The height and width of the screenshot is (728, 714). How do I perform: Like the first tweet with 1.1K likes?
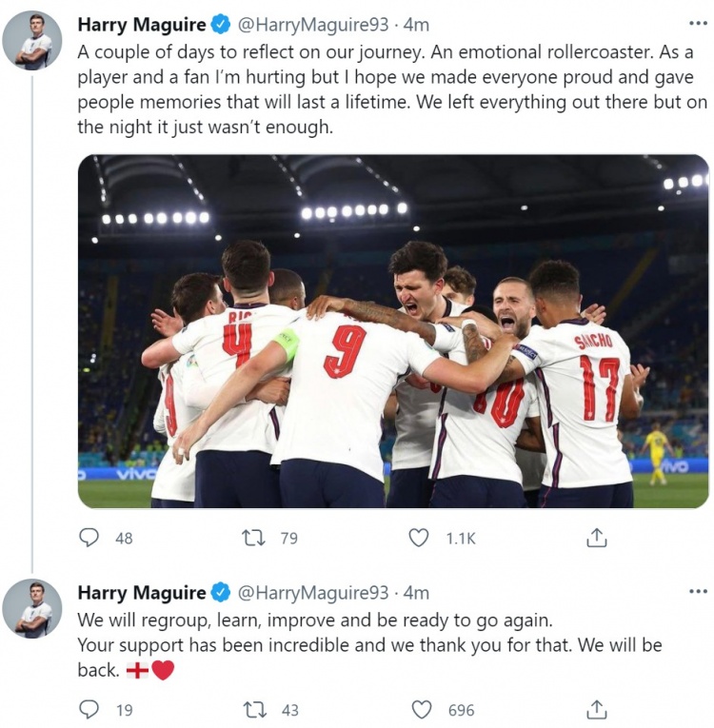[x=419, y=538]
